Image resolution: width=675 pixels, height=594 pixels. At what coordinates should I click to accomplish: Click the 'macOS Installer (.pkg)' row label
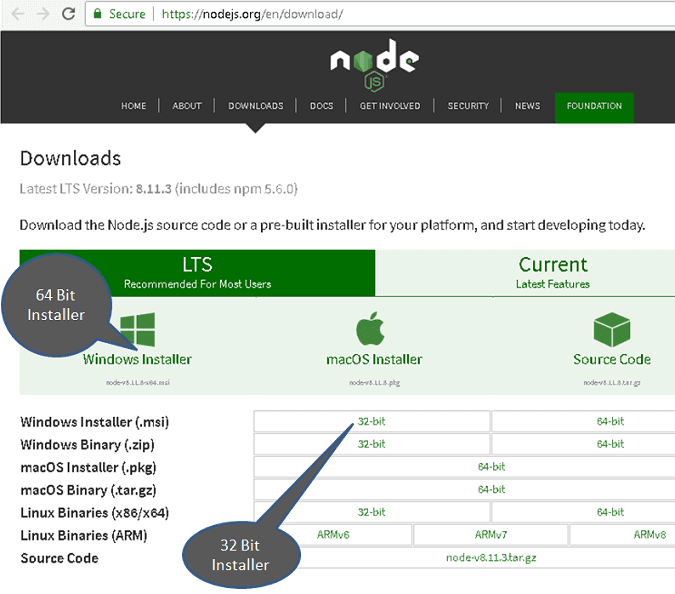88,467
